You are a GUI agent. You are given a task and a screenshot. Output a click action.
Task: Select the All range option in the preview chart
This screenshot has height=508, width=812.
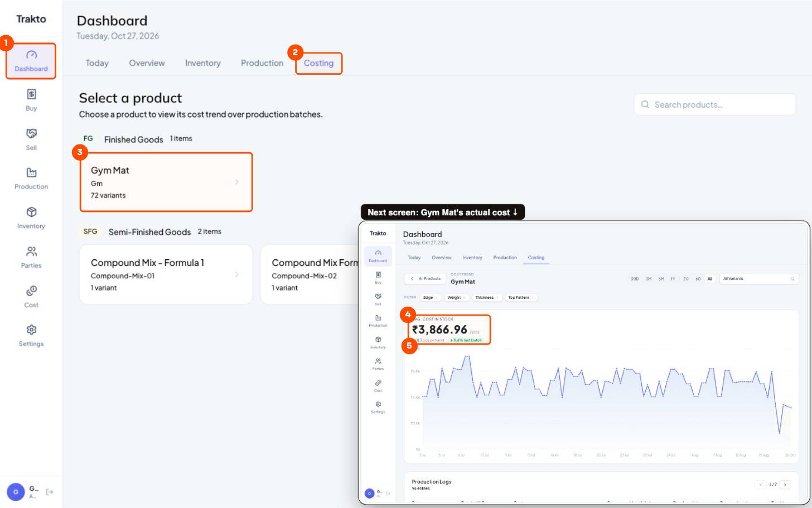[710, 279]
